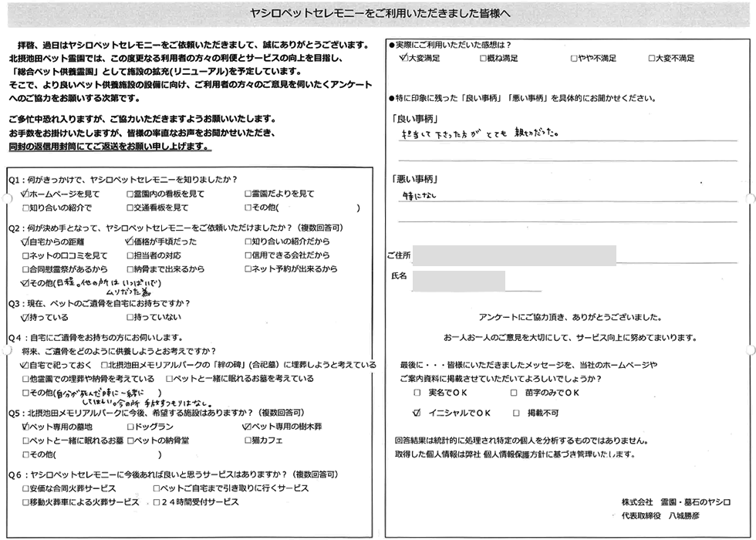The height and width of the screenshot is (540, 756).
Task: Tick the 猫カフェ checkbox
Action: pos(248,440)
